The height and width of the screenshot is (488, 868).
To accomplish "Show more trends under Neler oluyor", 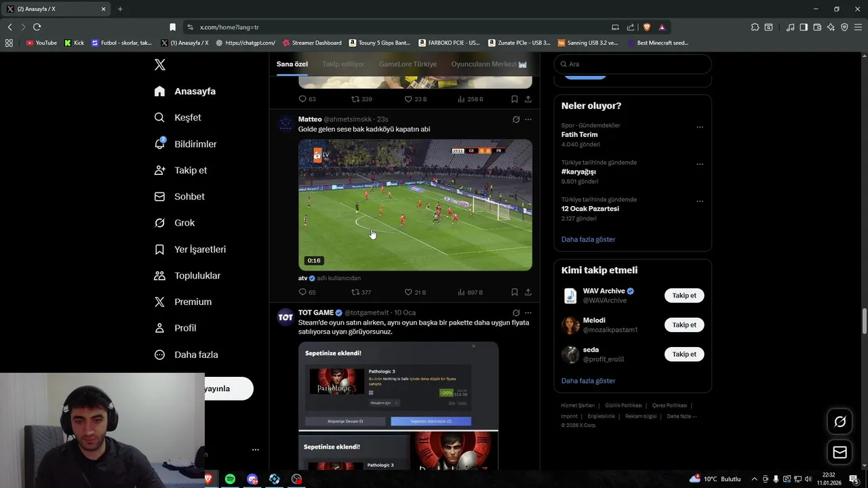I will tap(588, 239).
